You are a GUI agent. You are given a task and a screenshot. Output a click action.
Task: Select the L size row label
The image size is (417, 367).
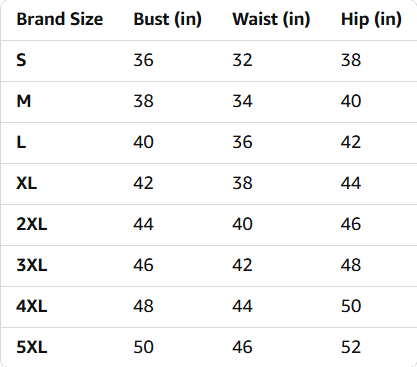pos(21,142)
